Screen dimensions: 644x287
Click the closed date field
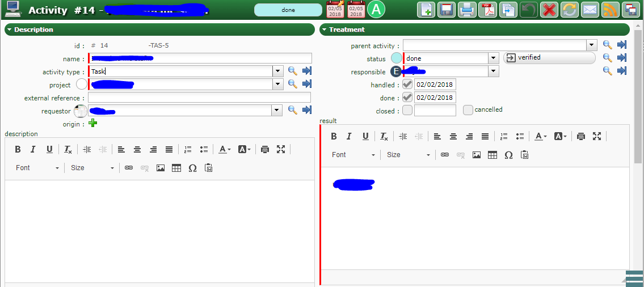[x=435, y=111]
